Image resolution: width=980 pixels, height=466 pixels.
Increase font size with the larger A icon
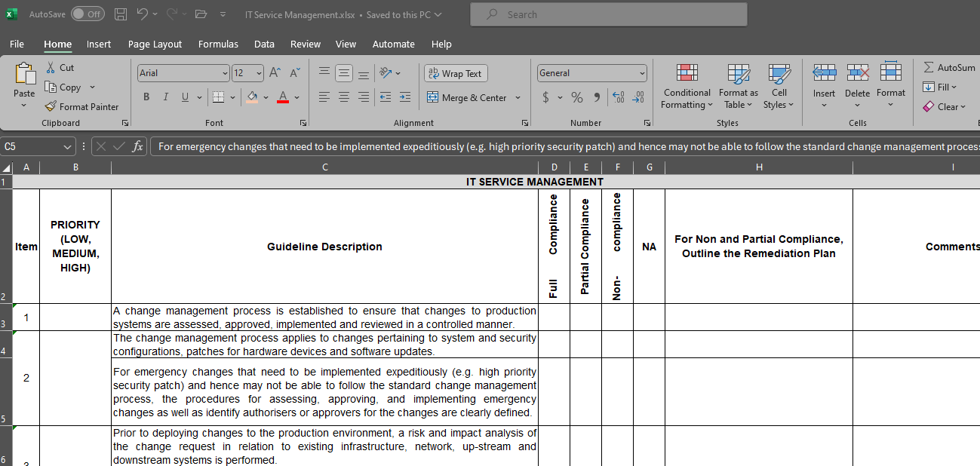[x=275, y=73]
